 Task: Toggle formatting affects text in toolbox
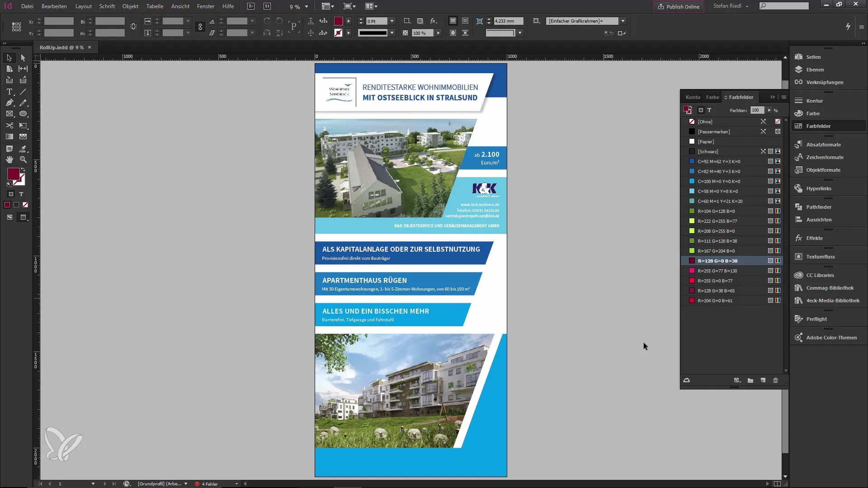click(21, 194)
